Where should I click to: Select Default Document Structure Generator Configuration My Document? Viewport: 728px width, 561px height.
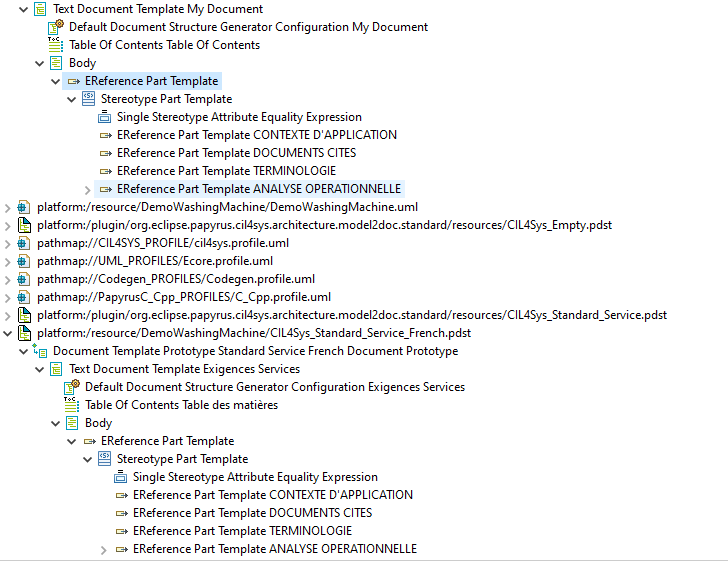[x=248, y=27]
